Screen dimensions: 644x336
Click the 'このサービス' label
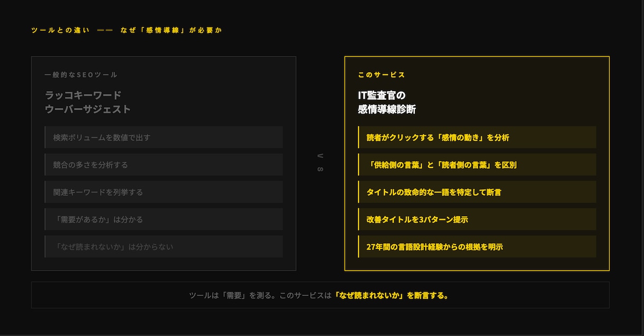[382, 75]
